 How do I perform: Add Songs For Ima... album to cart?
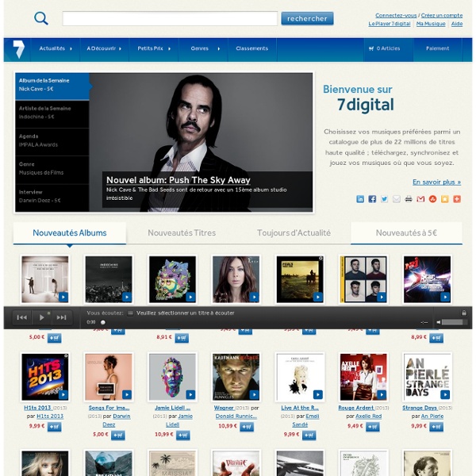coord(118,435)
